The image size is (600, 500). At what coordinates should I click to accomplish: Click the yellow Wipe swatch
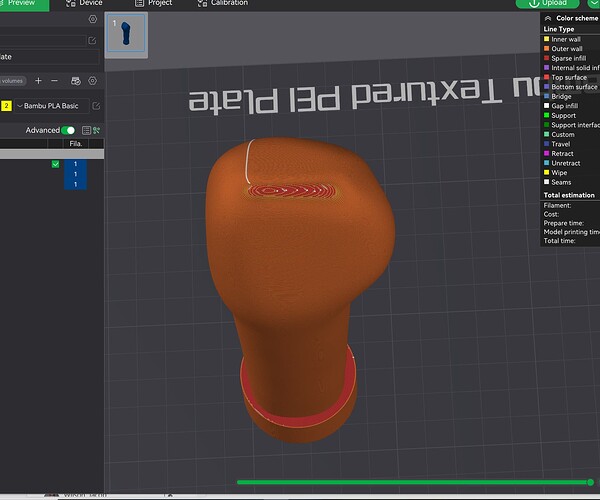[x=546, y=173]
